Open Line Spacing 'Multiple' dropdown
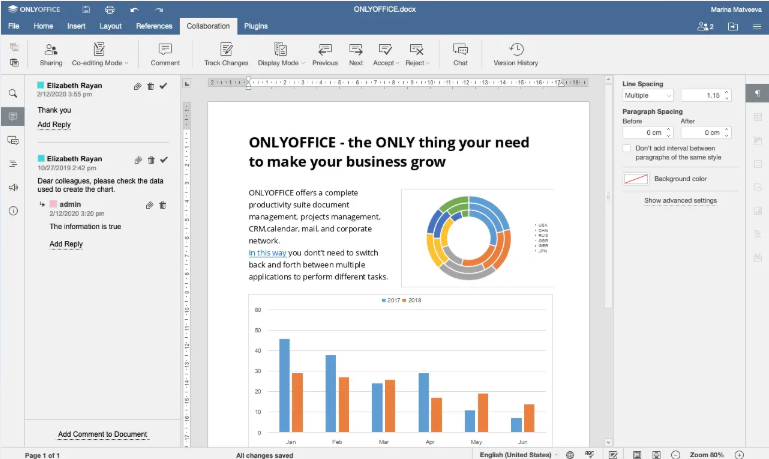769x459 pixels. point(648,96)
